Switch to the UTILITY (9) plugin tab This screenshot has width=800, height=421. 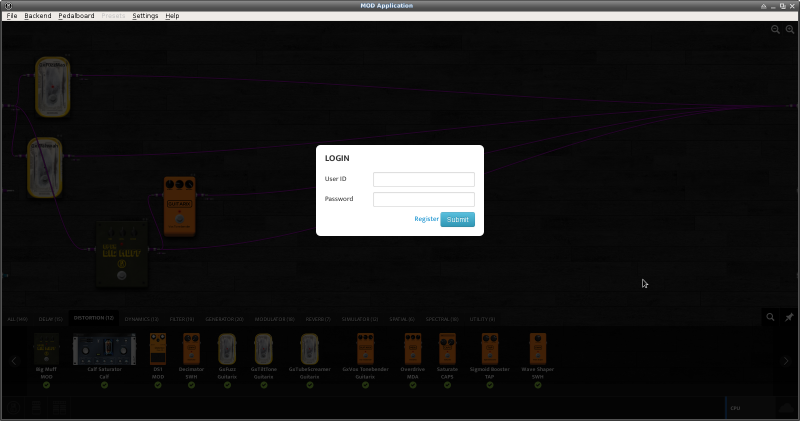(482, 319)
